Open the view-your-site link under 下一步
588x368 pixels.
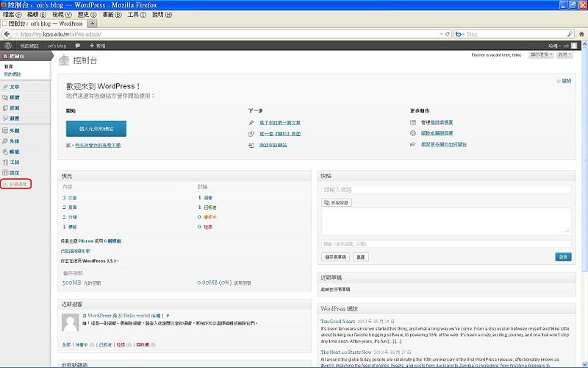pos(273,145)
